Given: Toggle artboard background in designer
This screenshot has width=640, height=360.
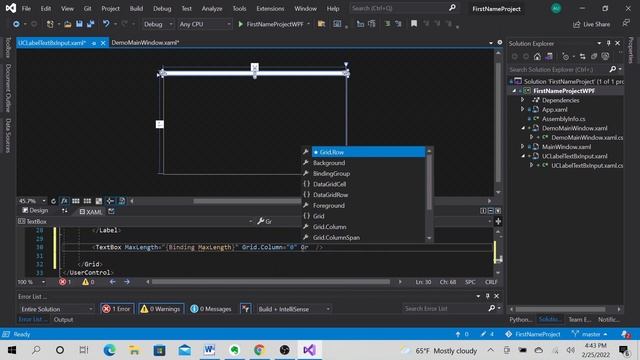Looking at the screenshot, I should [99, 201].
